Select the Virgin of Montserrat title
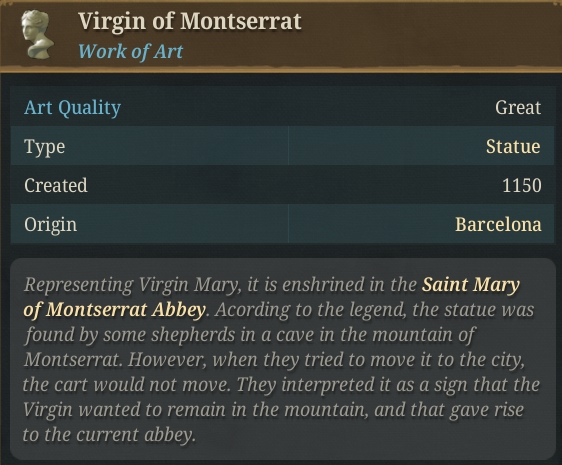The height and width of the screenshot is (465, 562). (x=190, y=22)
